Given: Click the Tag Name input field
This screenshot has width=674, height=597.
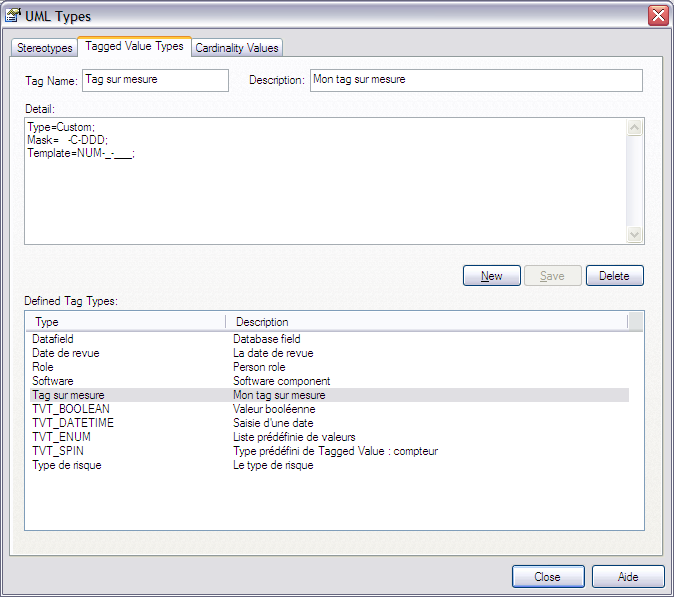Looking at the screenshot, I should click(155, 80).
